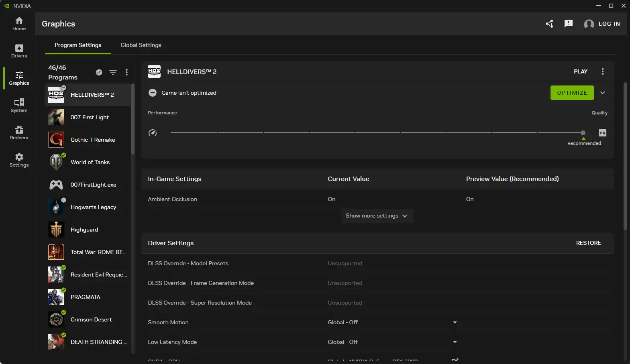Select the Crimson Desert icon

point(56,319)
